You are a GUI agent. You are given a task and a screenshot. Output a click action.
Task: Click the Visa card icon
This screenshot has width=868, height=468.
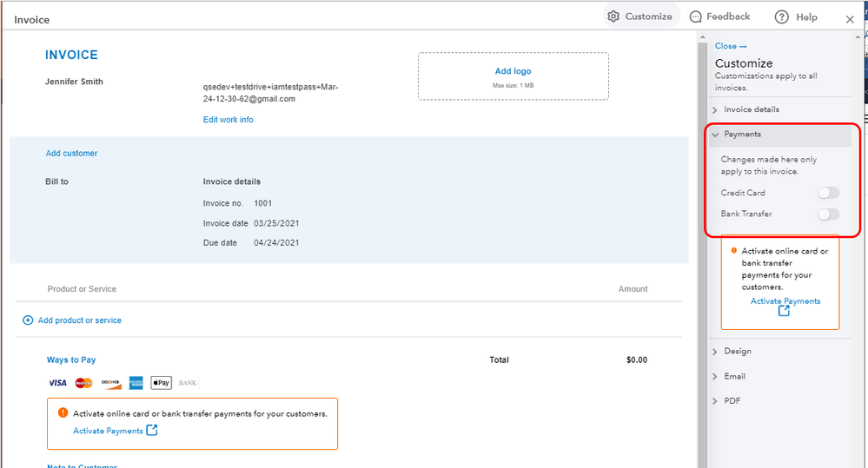pos(57,383)
